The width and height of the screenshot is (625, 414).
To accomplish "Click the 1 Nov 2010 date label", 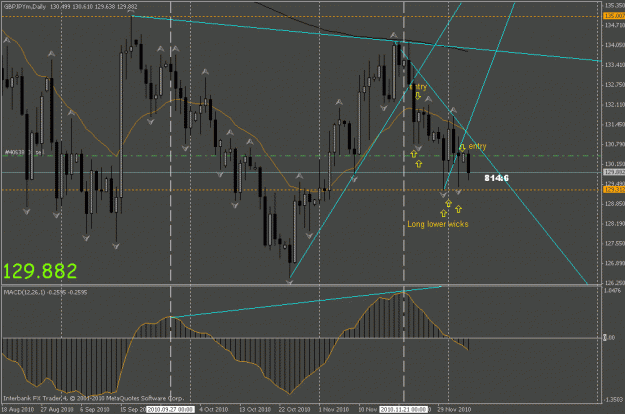I will coord(334,409).
